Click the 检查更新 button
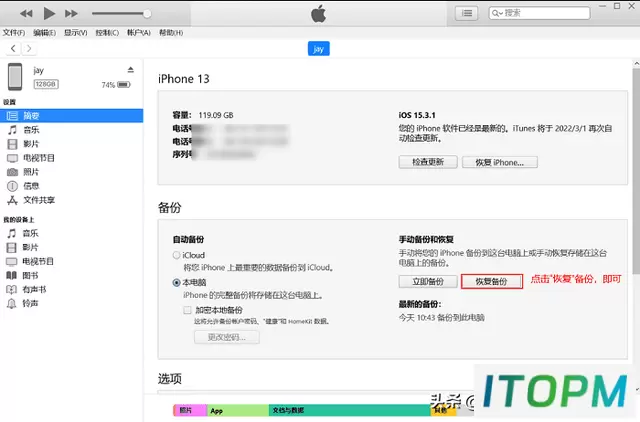640x422 pixels. (428, 162)
